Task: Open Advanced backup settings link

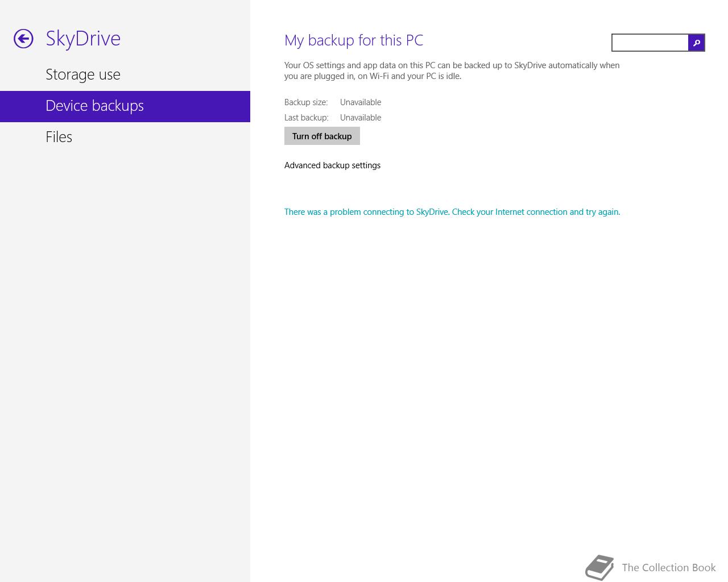Action: (x=332, y=165)
